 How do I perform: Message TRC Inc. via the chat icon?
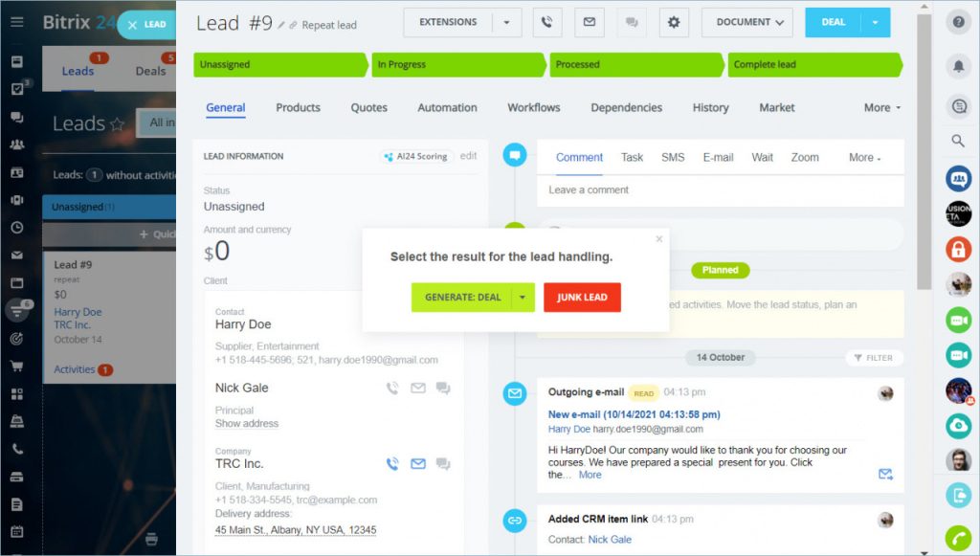pyautogui.click(x=442, y=463)
